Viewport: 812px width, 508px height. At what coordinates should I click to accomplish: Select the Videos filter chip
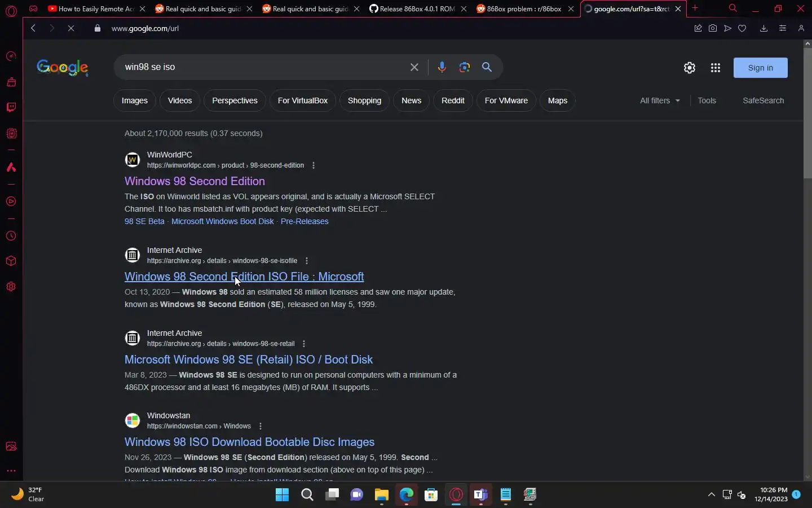coord(180,100)
